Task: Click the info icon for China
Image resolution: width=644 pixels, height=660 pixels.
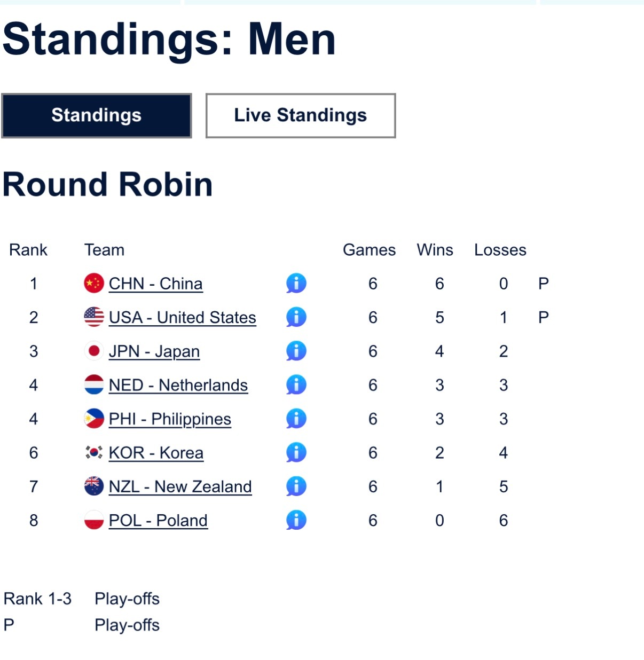Action: point(296,284)
